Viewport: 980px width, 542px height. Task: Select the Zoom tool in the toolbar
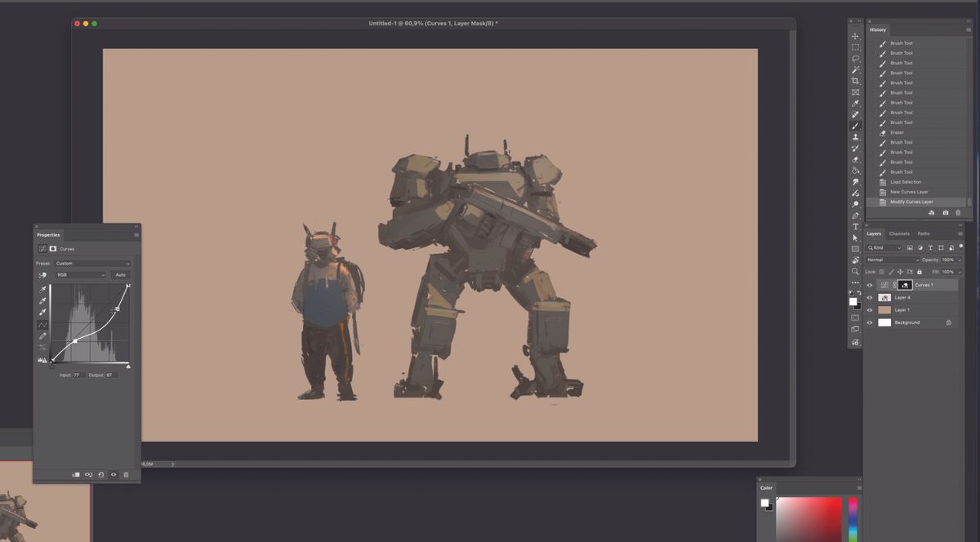[x=855, y=271]
